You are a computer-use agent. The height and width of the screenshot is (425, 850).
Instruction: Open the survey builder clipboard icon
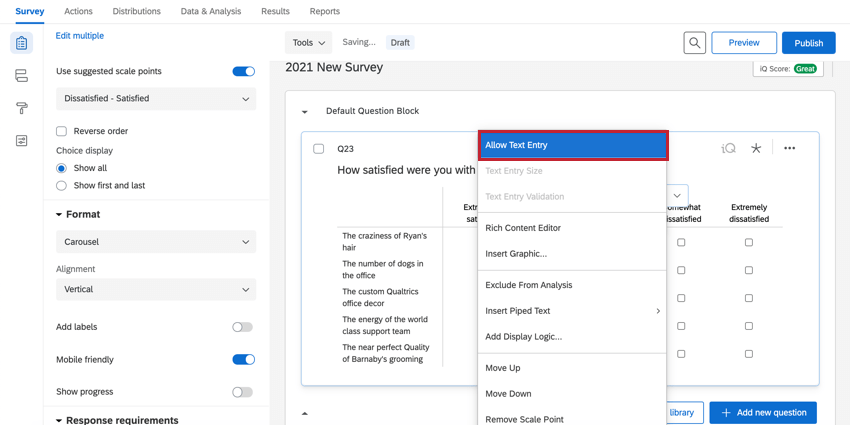[x=21, y=44]
